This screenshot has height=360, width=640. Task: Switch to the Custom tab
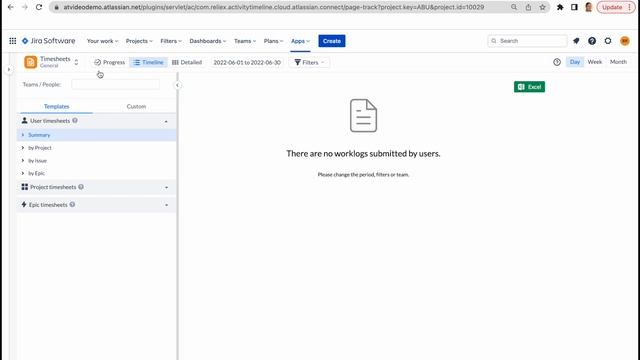[x=136, y=106]
